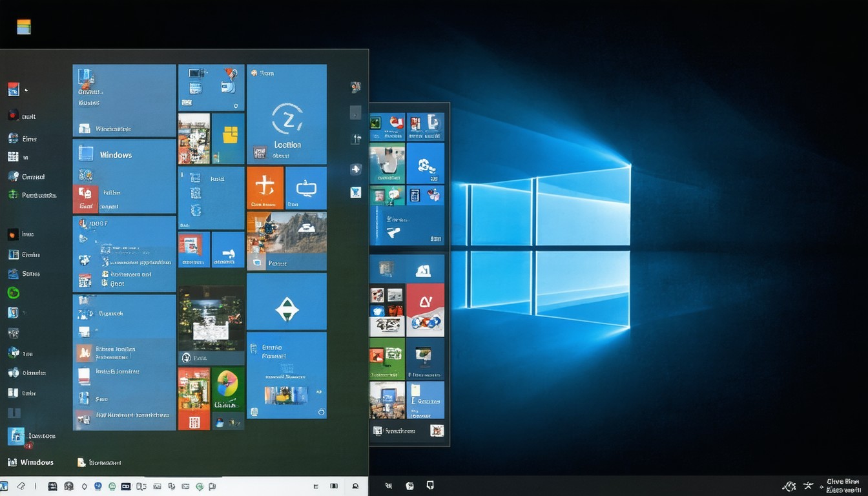Click the desktop icon in the top-left corner
The image size is (868, 496).
point(24,26)
